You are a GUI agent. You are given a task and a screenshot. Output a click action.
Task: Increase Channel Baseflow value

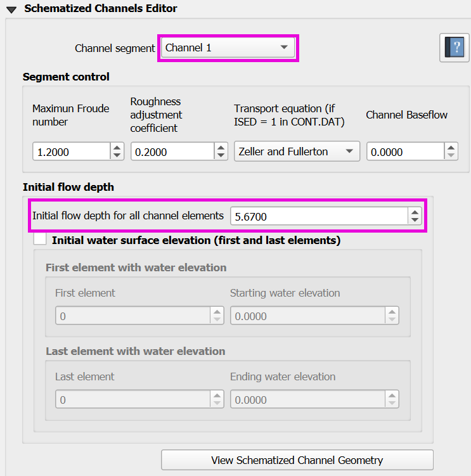(x=450, y=148)
